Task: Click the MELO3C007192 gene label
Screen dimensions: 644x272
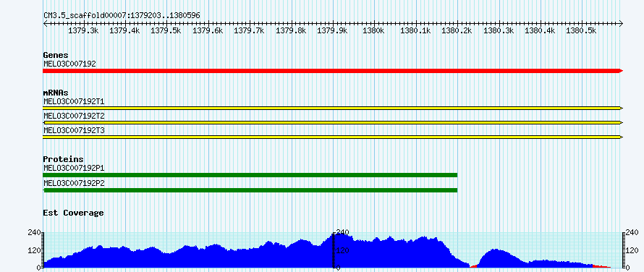Action: (x=69, y=64)
